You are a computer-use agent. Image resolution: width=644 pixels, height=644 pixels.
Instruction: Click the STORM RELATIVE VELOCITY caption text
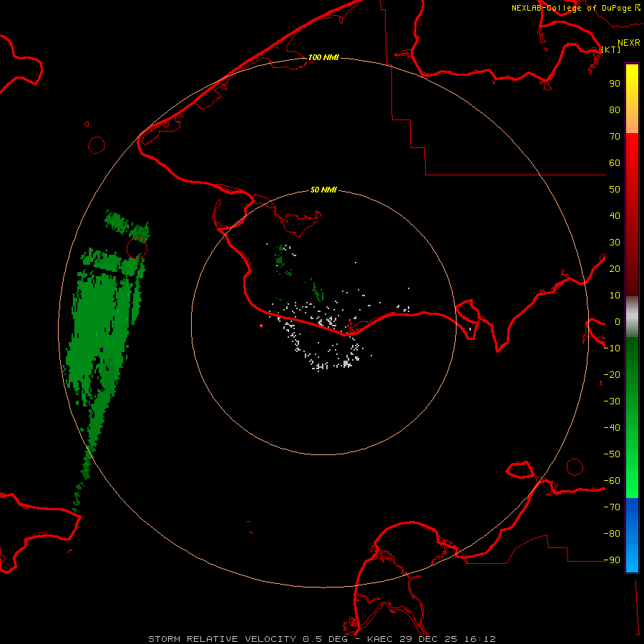tap(222, 639)
